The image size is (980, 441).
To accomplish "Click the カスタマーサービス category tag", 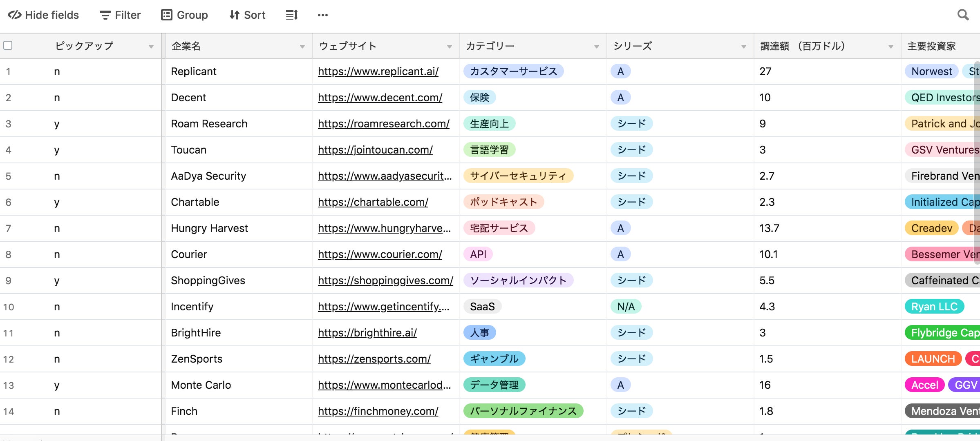I will [x=513, y=71].
